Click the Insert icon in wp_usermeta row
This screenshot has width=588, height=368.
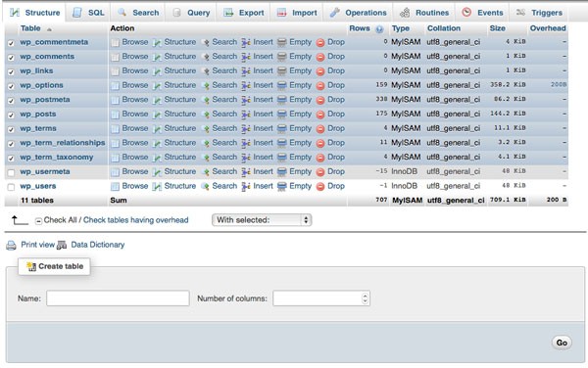click(x=246, y=172)
